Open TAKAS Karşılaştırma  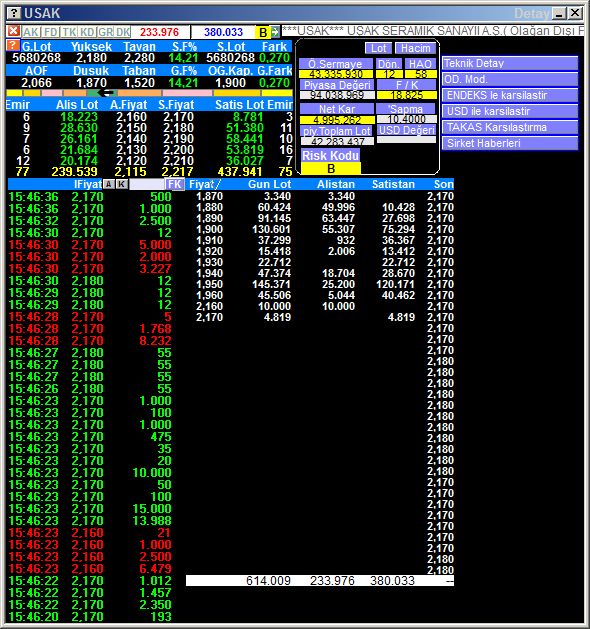(510, 128)
